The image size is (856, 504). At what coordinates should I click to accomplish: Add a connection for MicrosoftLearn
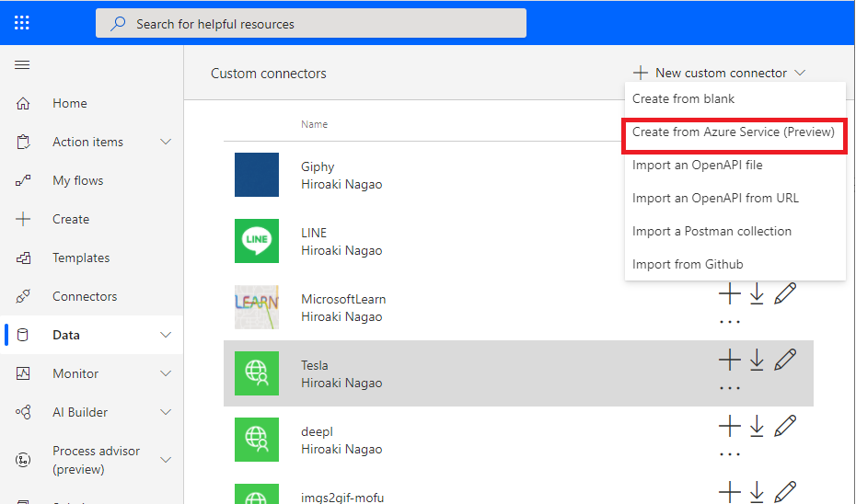(729, 294)
